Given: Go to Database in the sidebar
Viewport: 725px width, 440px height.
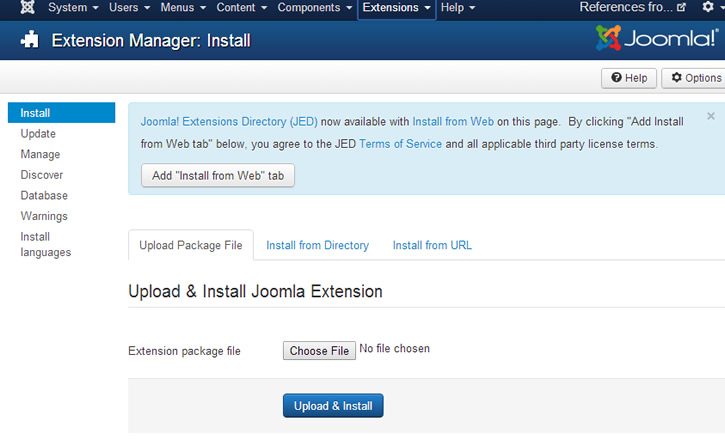Looking at the screenshot, I should click(44, 196).
